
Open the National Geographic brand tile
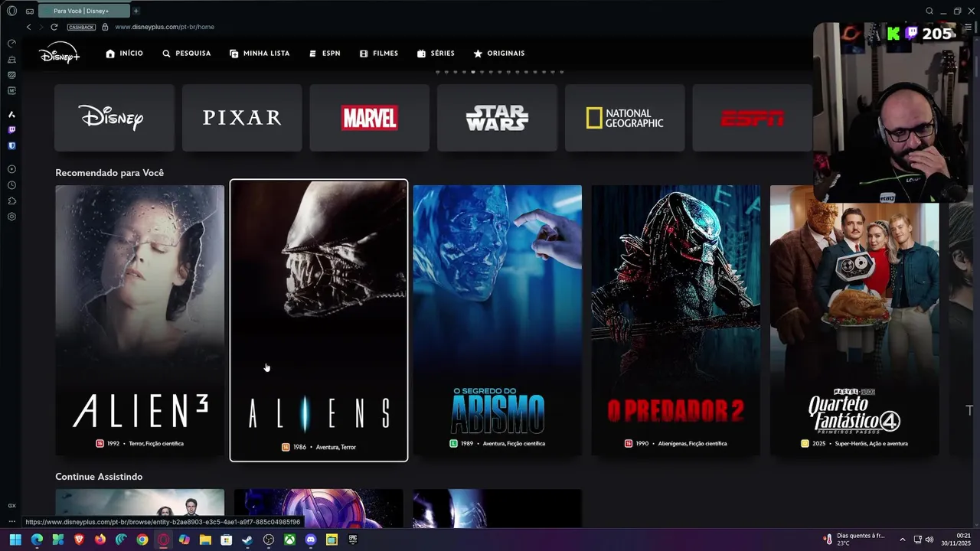pos(625,118)
